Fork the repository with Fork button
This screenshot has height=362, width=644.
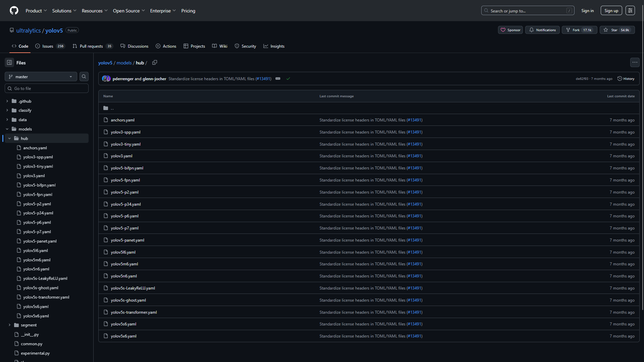579,30
